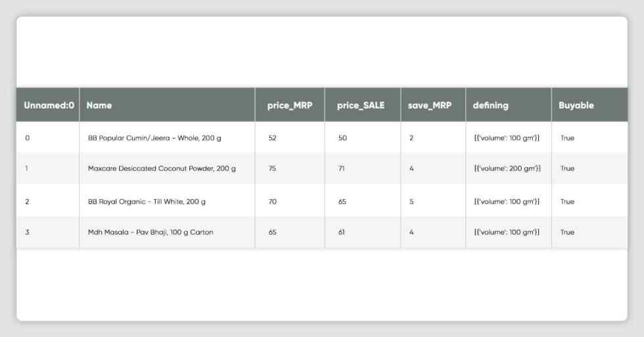Select price_MRP value 52

click(272, 138)
